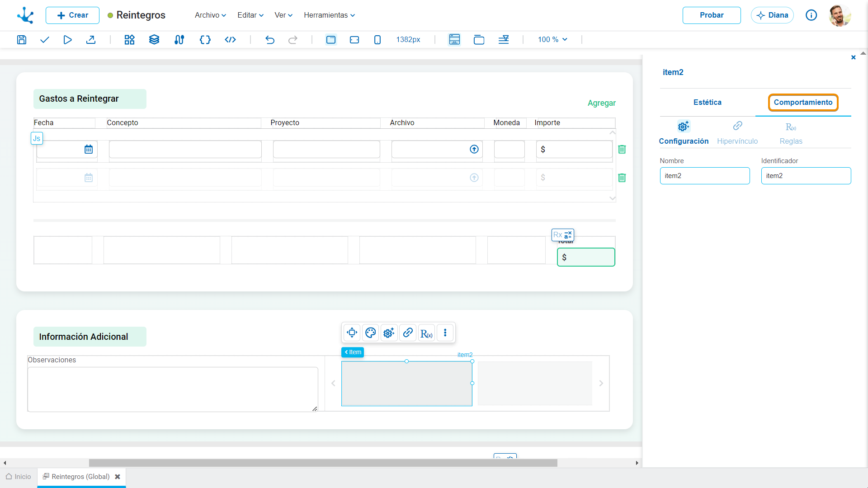Click the Nombre input field

(705, 176)
